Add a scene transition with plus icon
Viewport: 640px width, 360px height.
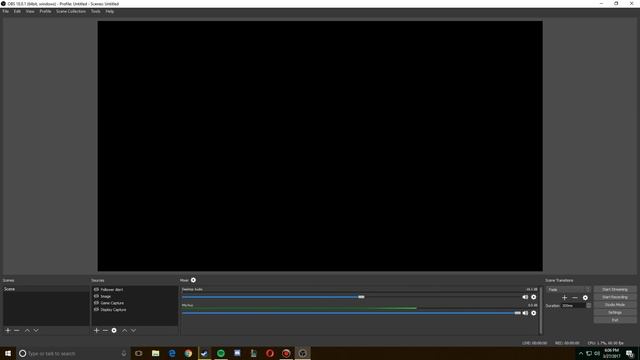click(x=564, y=298)
